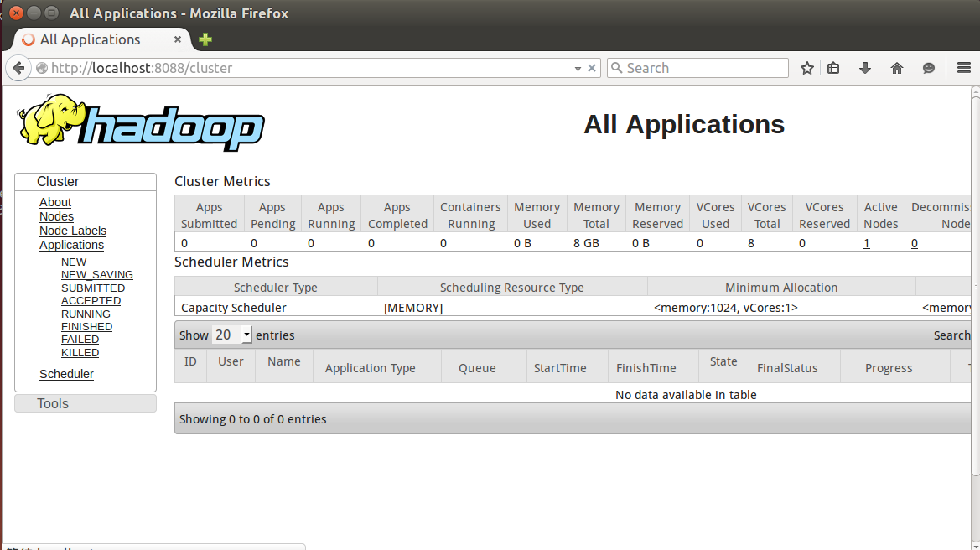Image resolution: width=980 pixels, height=550 pixels.
Task: Filter applications by NEW_SAVING state
Action: [x=97, y=274]
